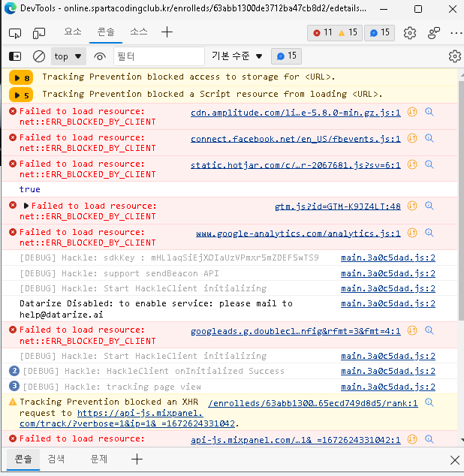Open network request icon for hotjar error
Viewport: 464px width, 476px height.
412,164
